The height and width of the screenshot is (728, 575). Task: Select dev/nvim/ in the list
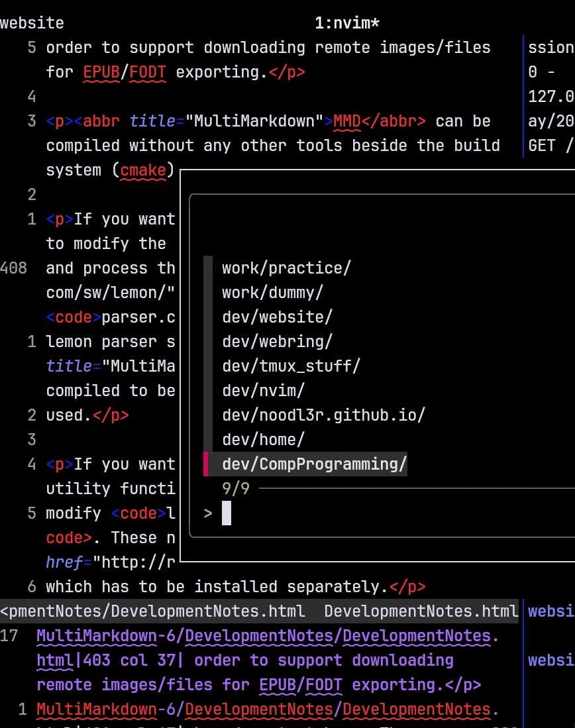263,391
